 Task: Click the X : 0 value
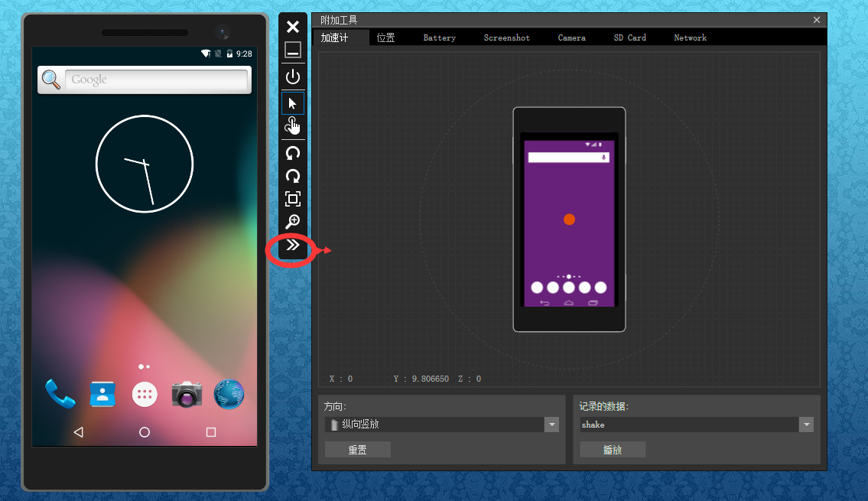click(341, 379)
